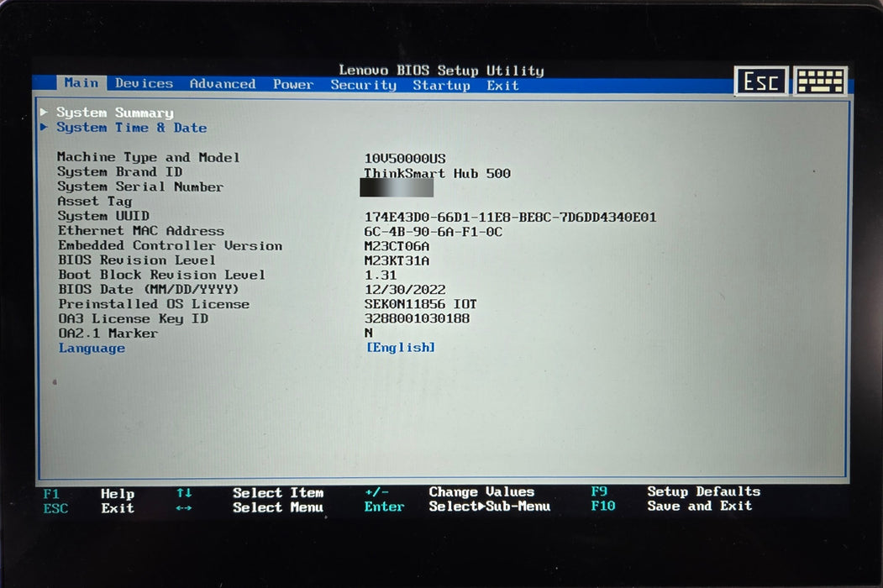Click Embedded Controller Version label
This screenshot has height=588, width=883.
coord(170,245)
